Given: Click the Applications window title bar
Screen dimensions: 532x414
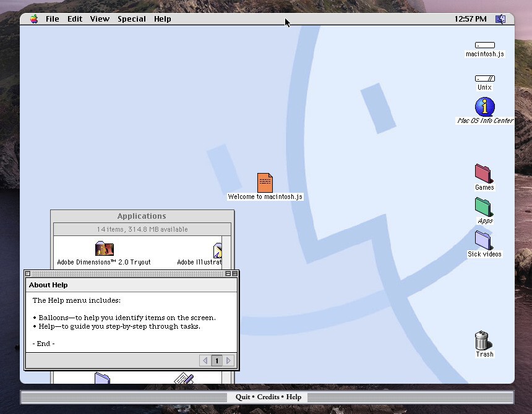Looking at the screenshot, I should tap(142, 216).
